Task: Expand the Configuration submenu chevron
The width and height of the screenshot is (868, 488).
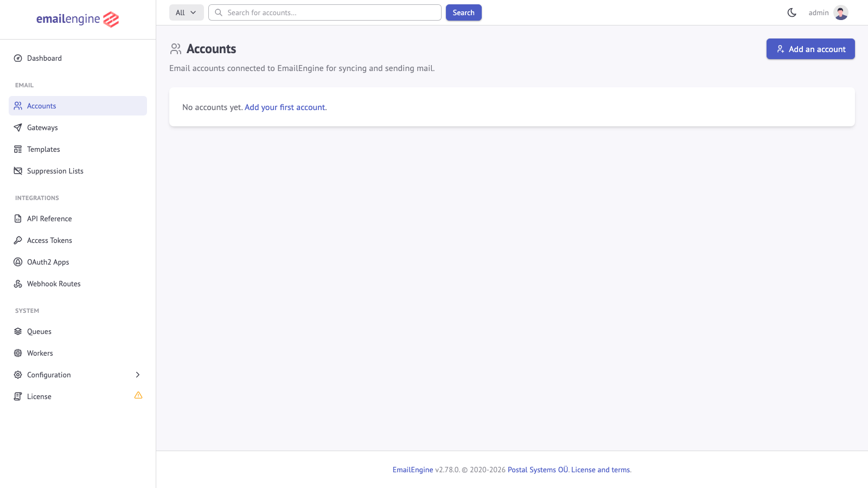Action: pos(138,375)
